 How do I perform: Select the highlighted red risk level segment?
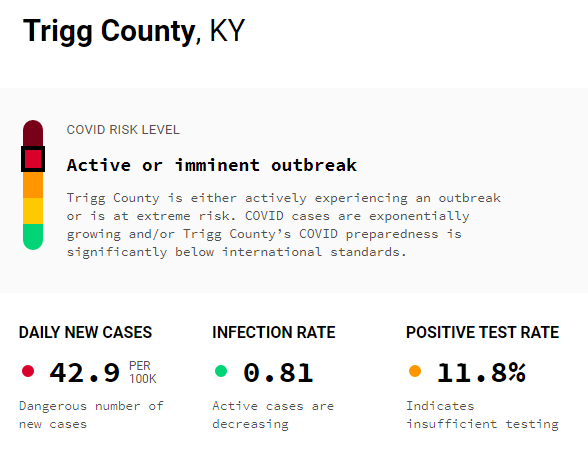[33, 159]
